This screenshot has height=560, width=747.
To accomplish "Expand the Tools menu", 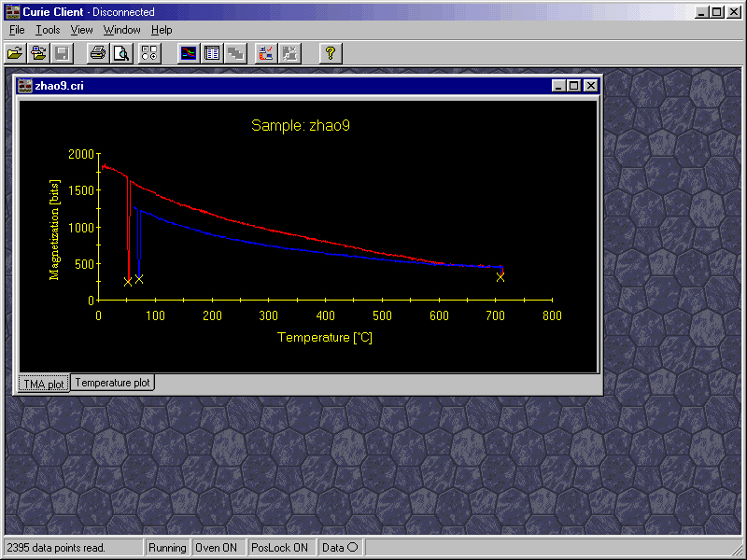I will coord(48,30).
